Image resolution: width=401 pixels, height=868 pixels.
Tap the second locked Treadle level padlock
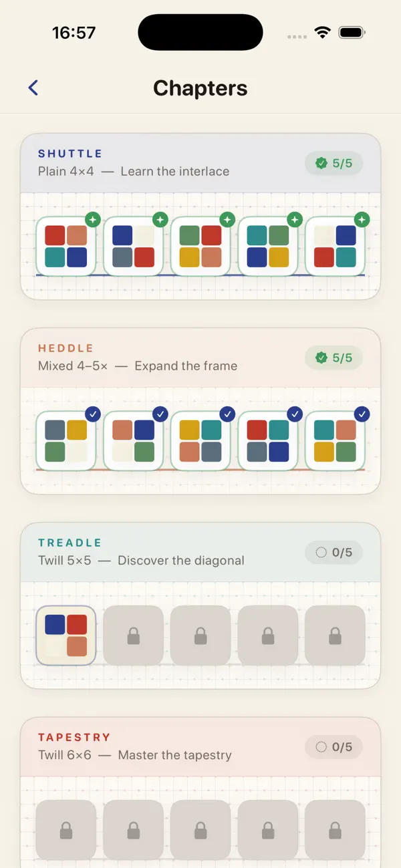[x=134, y=636]
